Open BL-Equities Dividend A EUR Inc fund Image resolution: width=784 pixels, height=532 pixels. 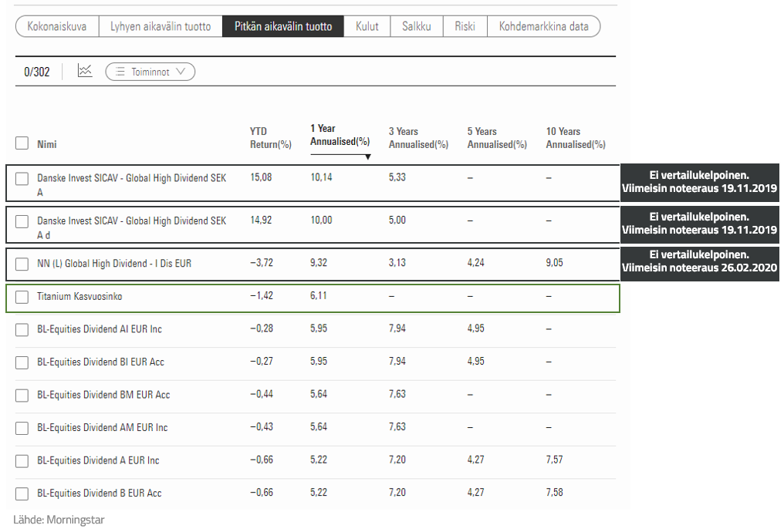pos(98,460)
